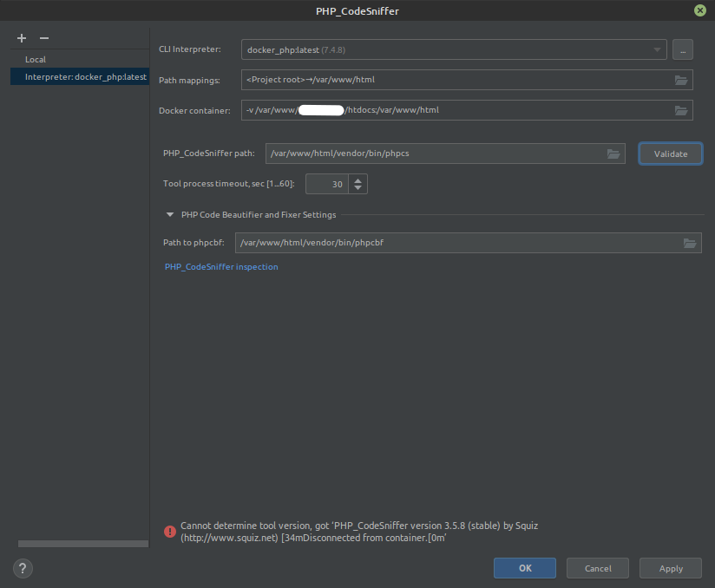Screen dimensions: 715x588
Task: Click the 'Cannot determine tool version' error message
Action: pos(359,532)
